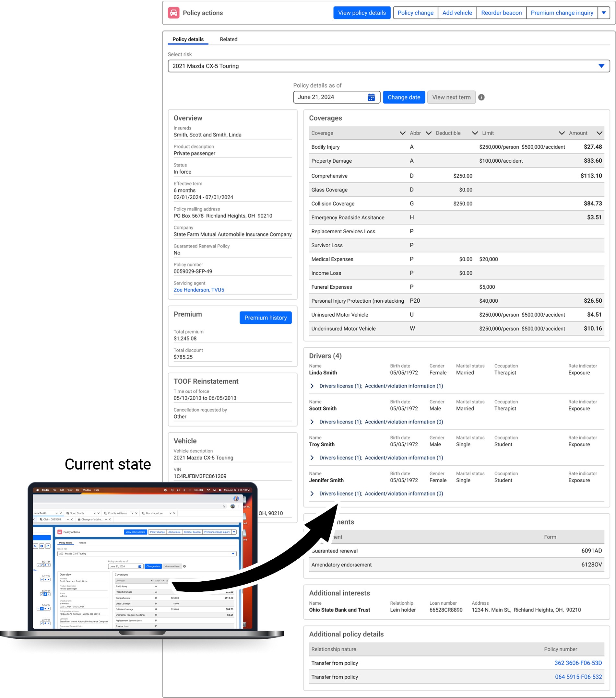Image resolution: width=616 pixels, height=698 pixels.
Task: Click the Bodily Injury coverage row
Action: click(x=456, y=147)
